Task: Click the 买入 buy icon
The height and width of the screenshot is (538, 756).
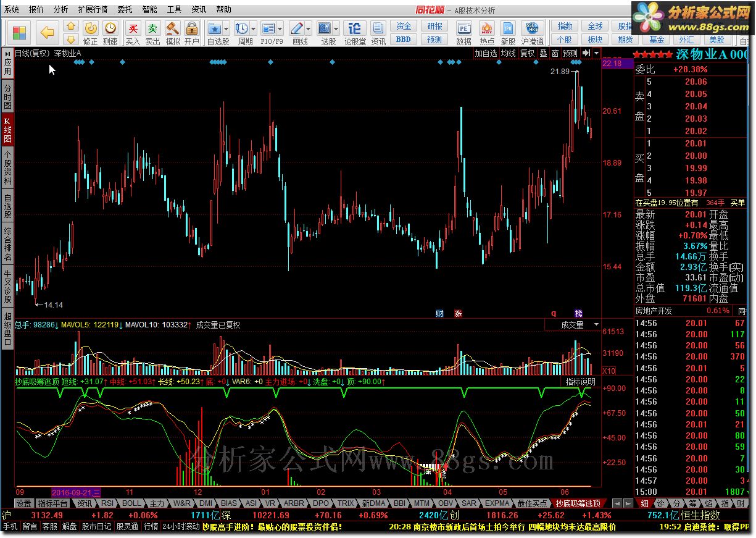Action: click(x=133, y=33)
